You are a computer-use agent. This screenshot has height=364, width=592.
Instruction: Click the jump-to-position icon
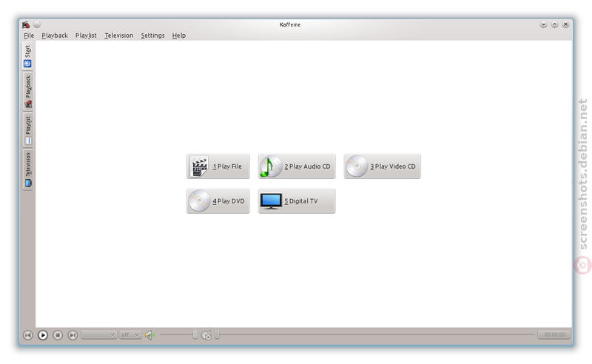pyautogui.click(x=206, y=335)
